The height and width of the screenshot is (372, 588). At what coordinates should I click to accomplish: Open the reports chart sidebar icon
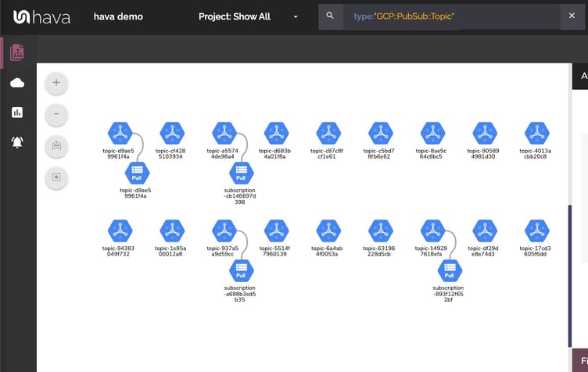[x=17, y=113]
